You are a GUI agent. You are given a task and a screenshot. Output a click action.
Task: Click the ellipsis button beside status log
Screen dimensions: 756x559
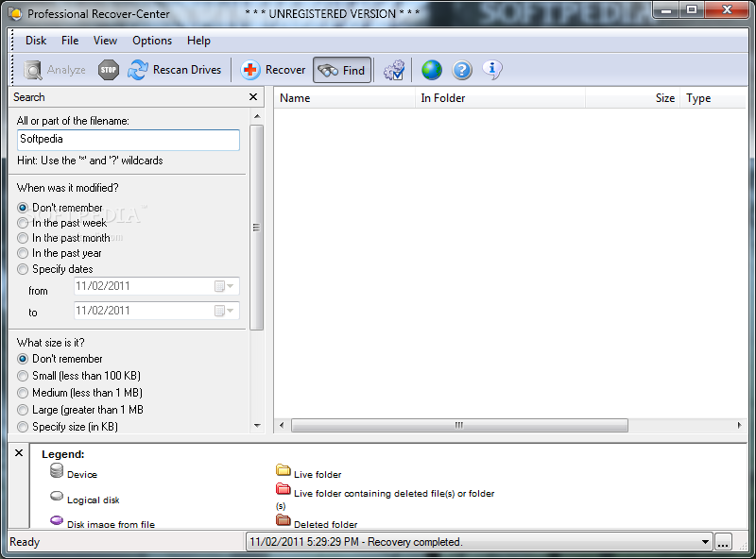(x=723, y=542)
